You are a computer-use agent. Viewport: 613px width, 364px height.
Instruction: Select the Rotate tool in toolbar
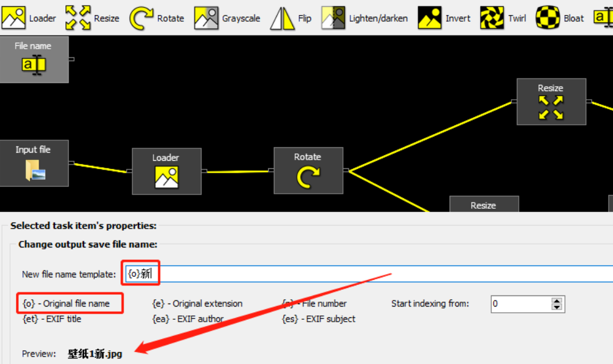(157, 18)
